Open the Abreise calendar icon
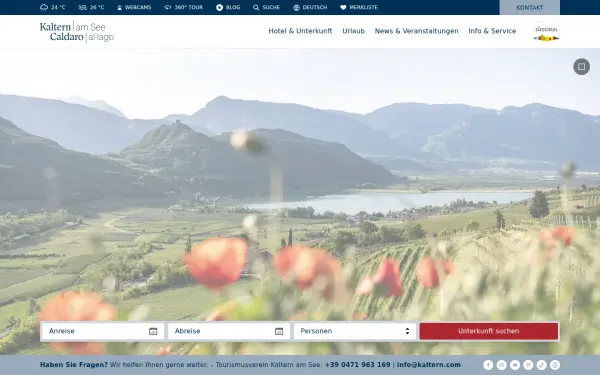 [x=279, y=331]
